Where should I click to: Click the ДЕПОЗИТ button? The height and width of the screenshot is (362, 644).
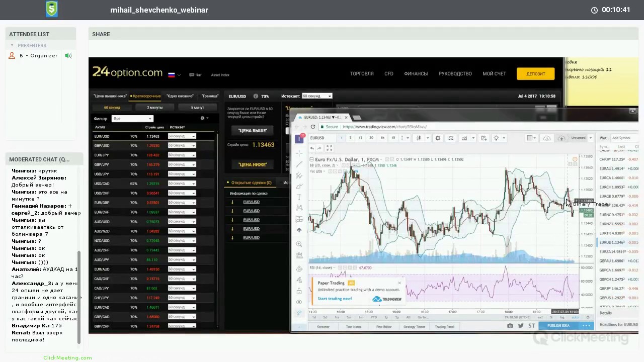point(536,74)
